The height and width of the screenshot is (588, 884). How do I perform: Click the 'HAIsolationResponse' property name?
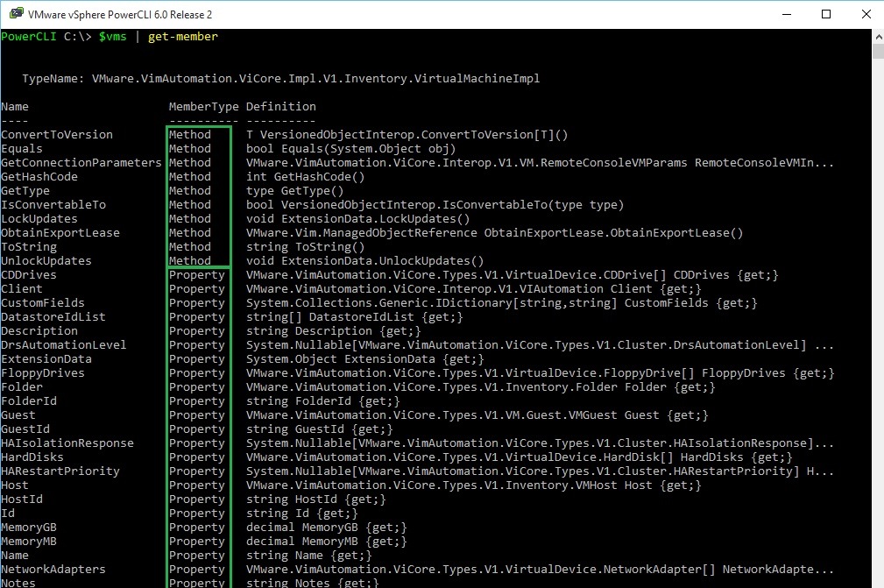point(67,443)
